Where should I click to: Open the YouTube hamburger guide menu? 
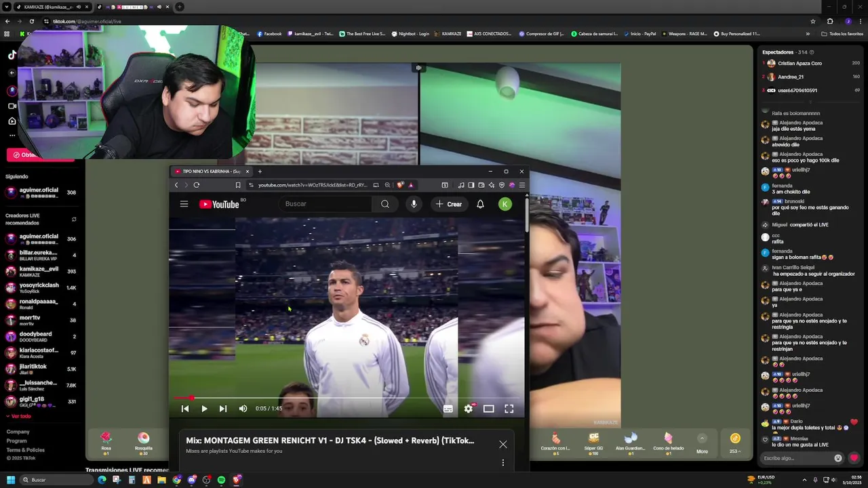[184, 204]
